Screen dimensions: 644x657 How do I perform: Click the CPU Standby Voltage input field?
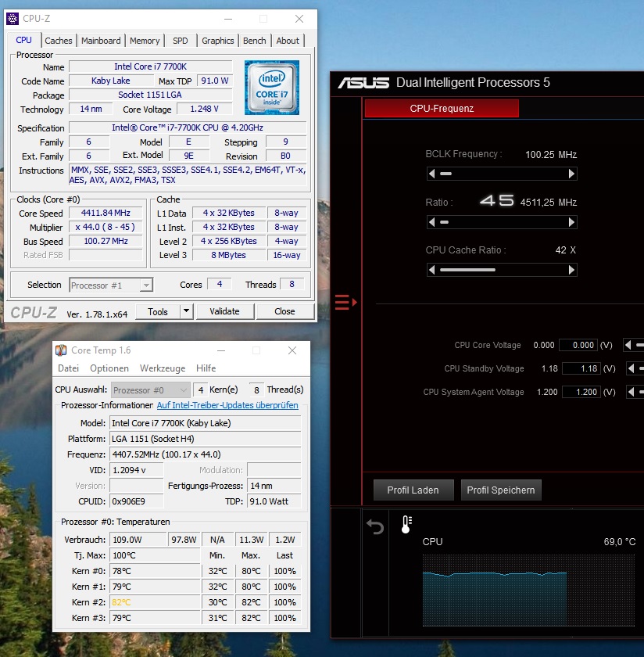point(581,368)
